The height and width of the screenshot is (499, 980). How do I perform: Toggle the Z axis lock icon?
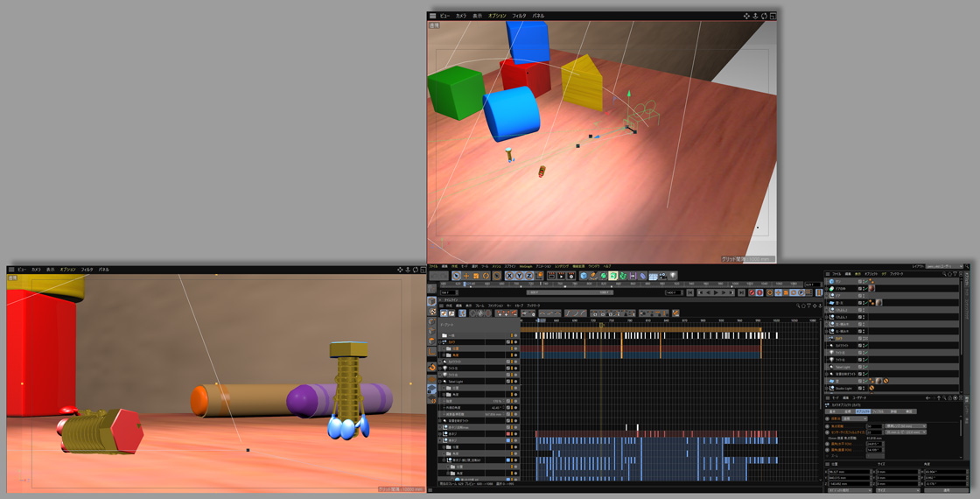click(528, 276)
